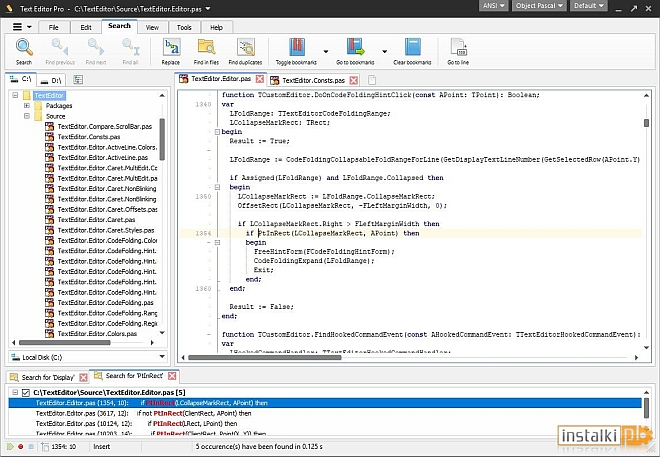Click the Find all icon
Screen dimensions: 660x457
click(130, 47)
